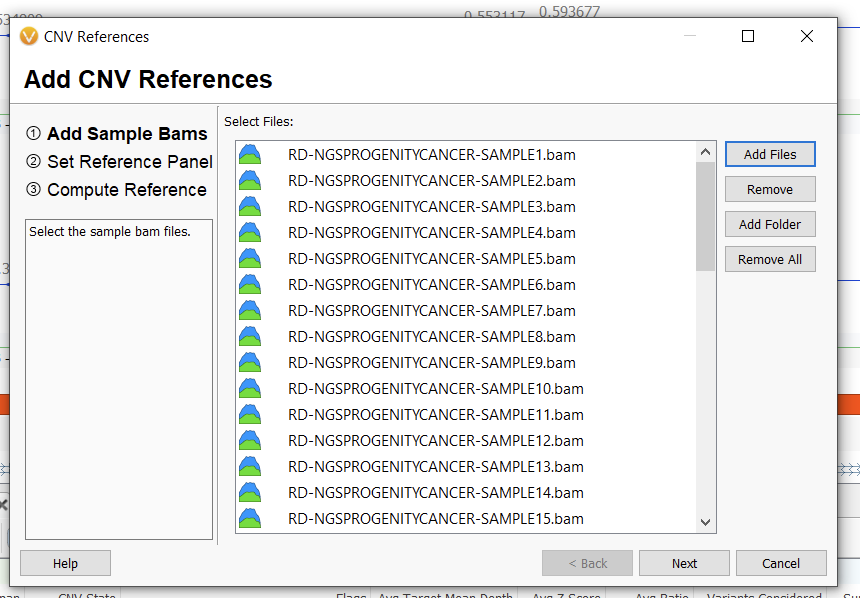Select the SAMPLE3.bam file icon
Screen dimensions: 860x598
[x=249, y=207]
